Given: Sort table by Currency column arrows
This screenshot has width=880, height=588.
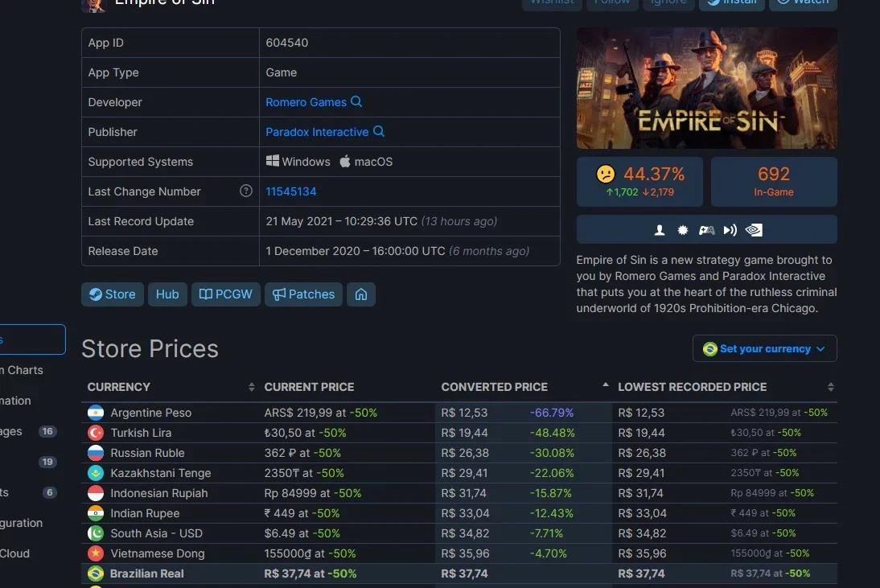Looking at the screenshot, I should [251, 387].
